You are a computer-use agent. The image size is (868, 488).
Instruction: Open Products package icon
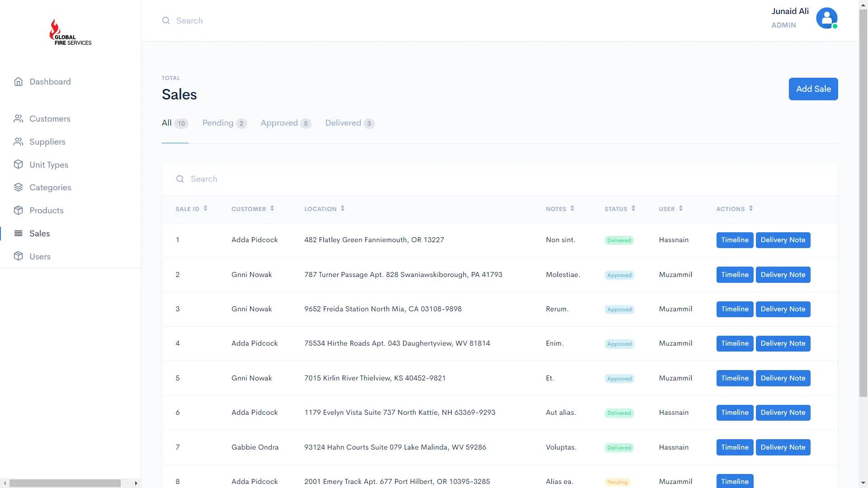(18, 211)
